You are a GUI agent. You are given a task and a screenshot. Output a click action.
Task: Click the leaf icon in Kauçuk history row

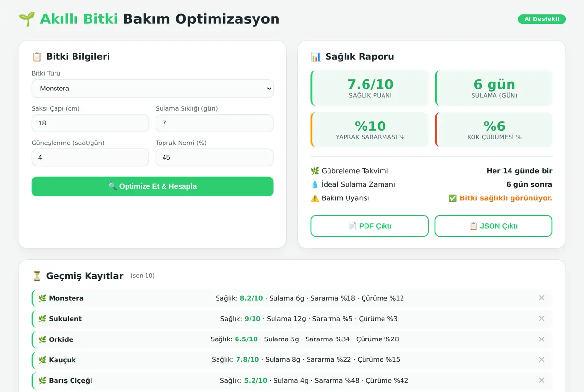point(42,360)
